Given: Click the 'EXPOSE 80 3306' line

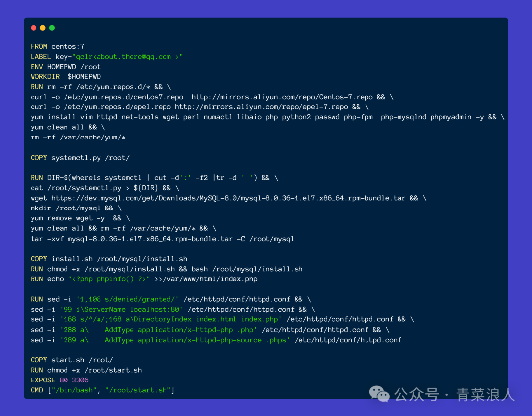Looking at the screenshot, I should (60, 381).
